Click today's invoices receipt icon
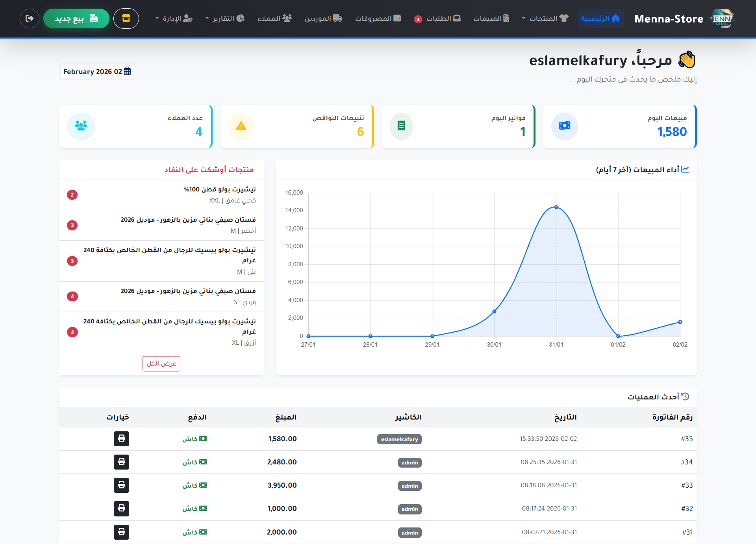Viewport: 756px width, 544px height. 401,126
